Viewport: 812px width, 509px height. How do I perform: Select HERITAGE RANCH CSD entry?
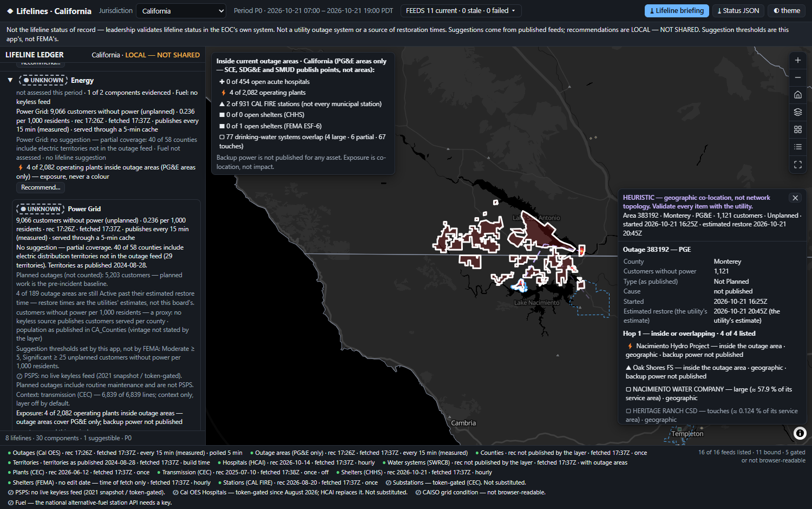(x=711, y=415)
